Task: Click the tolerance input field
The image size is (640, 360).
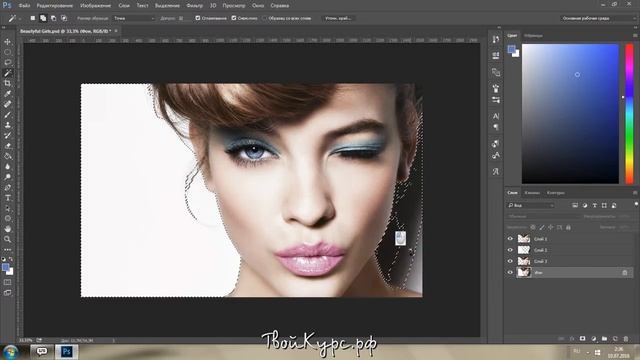Action: tap(182, 18)
